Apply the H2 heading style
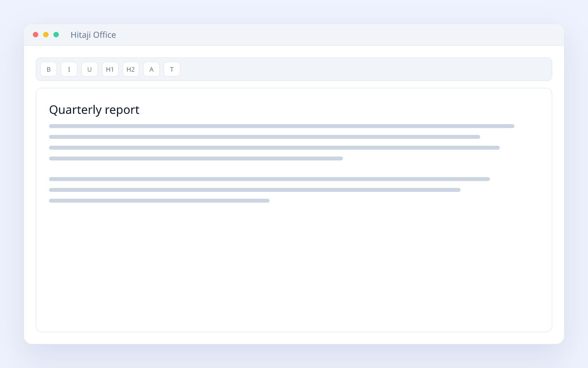The width and height of the screenshot is (588, 368). pos(131,69)
